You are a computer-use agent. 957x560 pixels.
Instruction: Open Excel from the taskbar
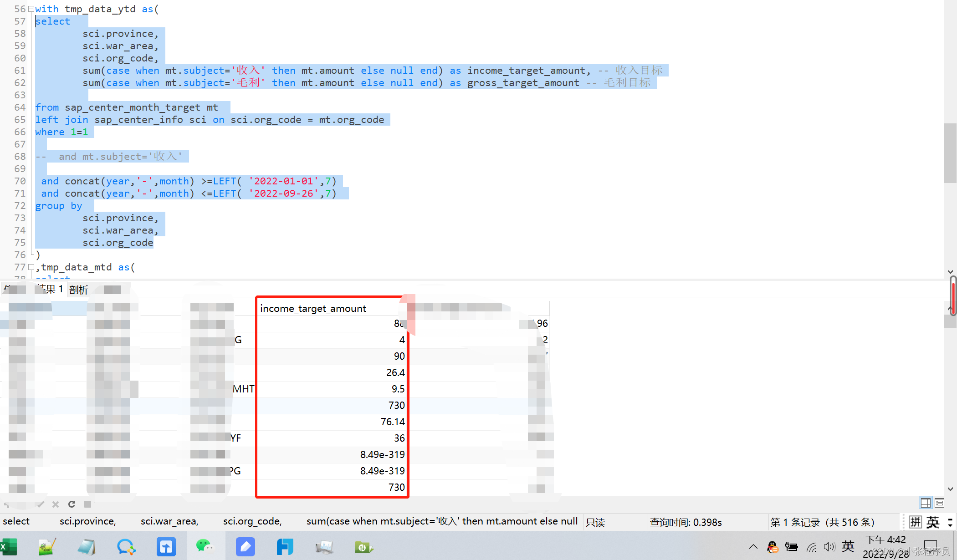point(8,546)
